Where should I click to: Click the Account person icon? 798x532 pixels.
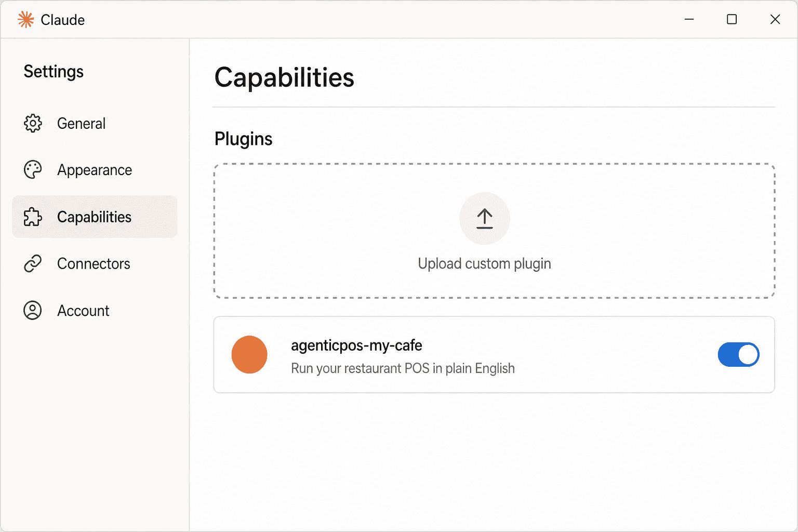[33, 310]
